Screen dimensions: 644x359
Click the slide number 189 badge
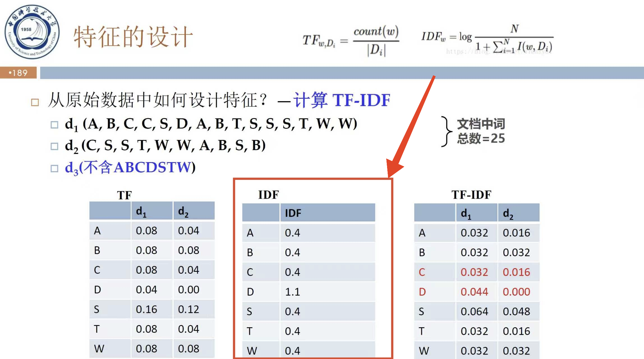(18, 73)
